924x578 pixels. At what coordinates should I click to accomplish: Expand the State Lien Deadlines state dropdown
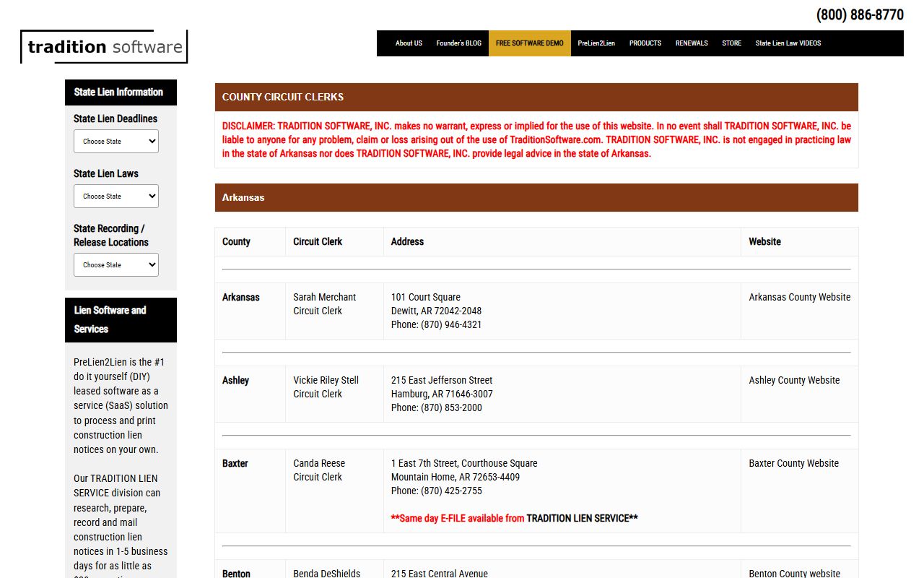[x=116, y=142]
